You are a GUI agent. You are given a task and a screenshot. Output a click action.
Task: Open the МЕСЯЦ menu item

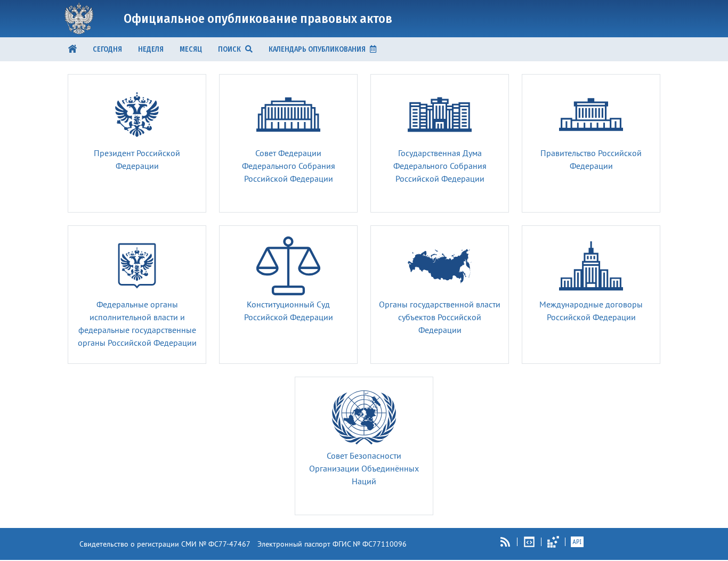coord(191,49)
